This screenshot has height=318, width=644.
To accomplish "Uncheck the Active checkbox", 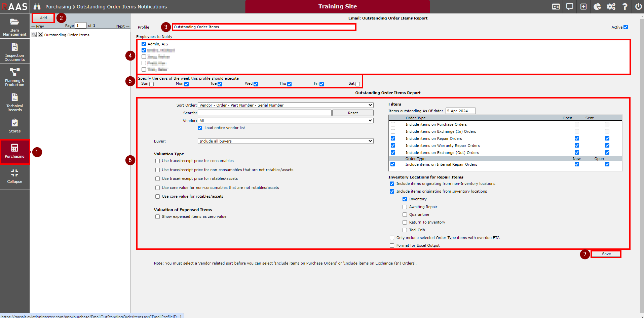I will pyautogui.click(x=626, y=27).
